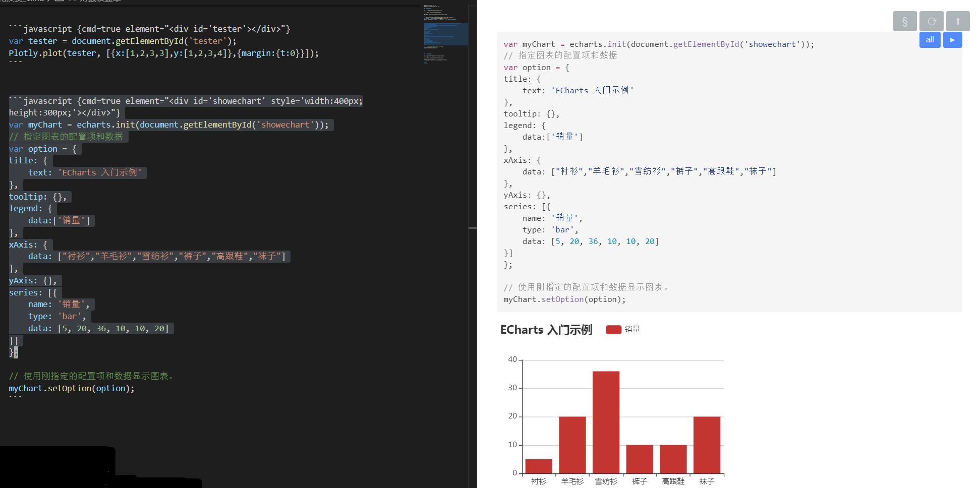Click the red legend swatch beside 销量

[613, 329]
